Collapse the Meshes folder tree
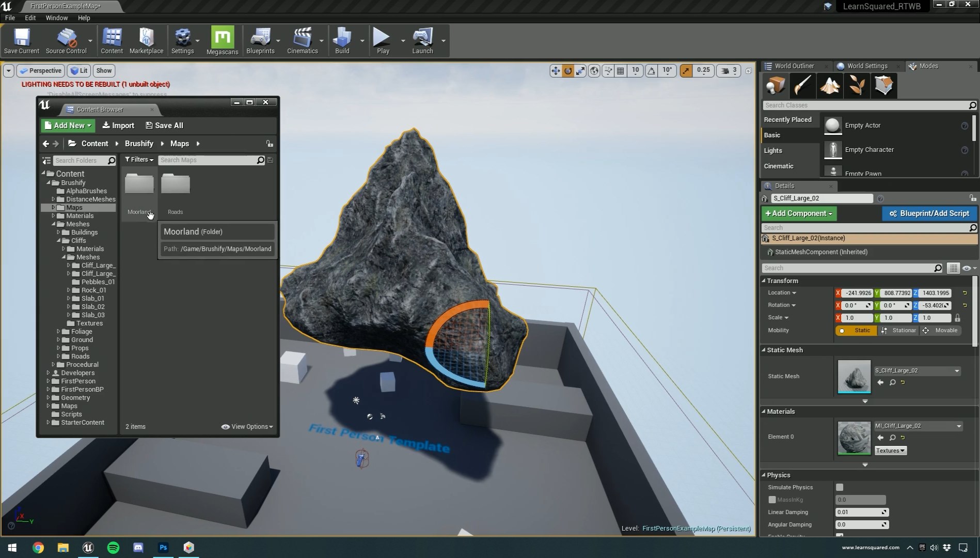The width and height of the screenshot is (980, 558). point(54,224)
